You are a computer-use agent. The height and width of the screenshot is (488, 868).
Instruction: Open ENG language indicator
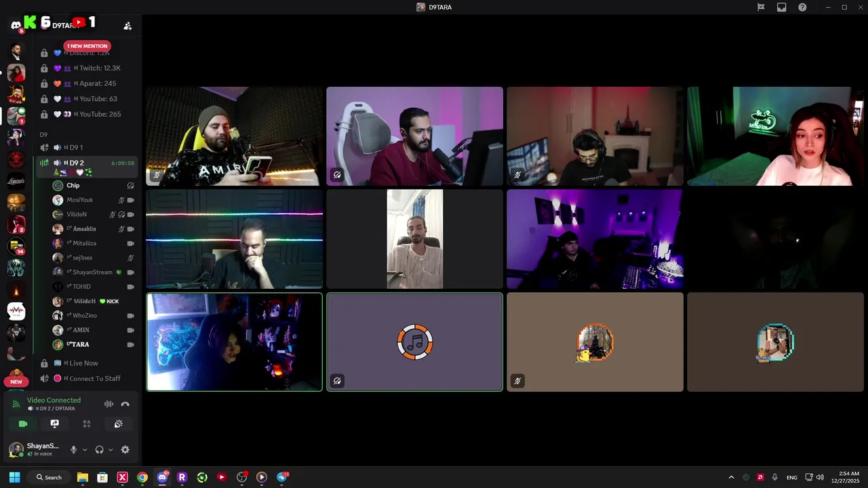click(791, 478)
